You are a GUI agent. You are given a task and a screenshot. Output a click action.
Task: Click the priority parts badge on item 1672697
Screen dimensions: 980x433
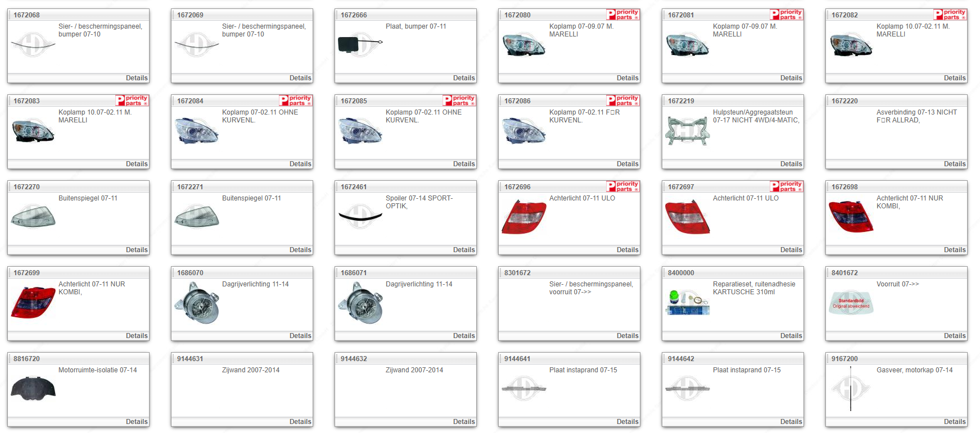tap(786, 186)
